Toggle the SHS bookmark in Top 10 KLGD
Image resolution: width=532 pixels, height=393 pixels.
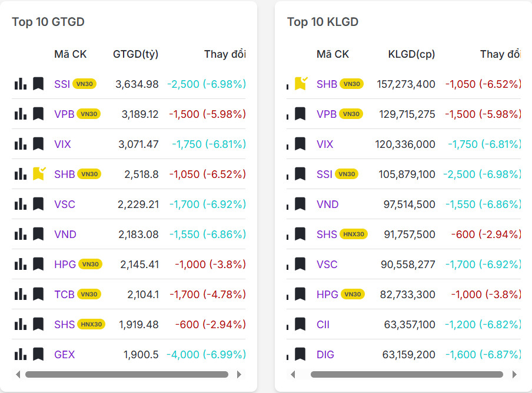300,234
